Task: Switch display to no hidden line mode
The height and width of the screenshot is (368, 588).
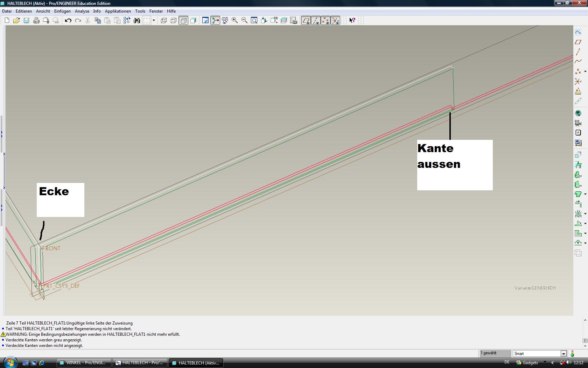Action: 183,20
